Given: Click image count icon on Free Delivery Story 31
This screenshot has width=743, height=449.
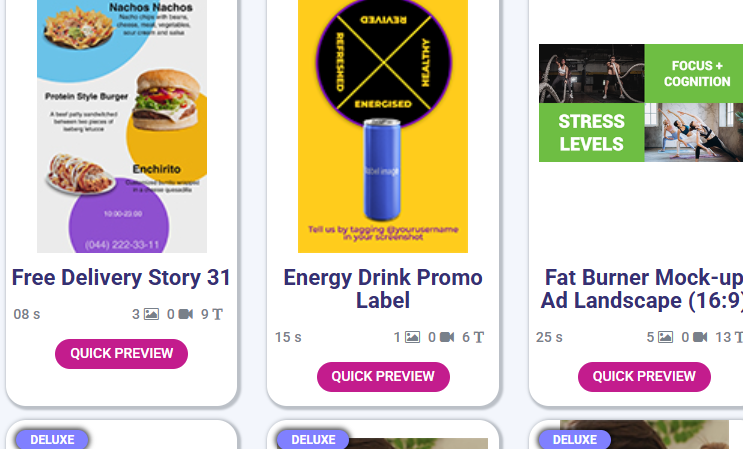Looking at the screenshot, I should tap(152, 314).
